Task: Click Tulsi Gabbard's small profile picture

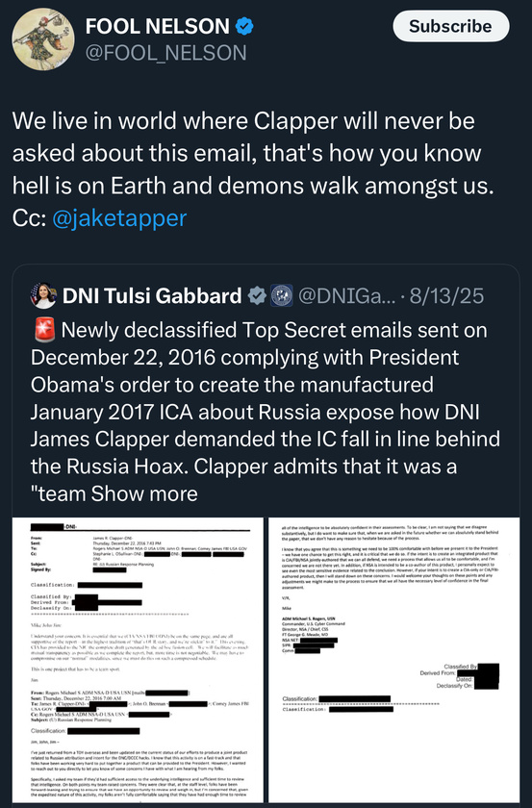Action: tap(43, 296)
